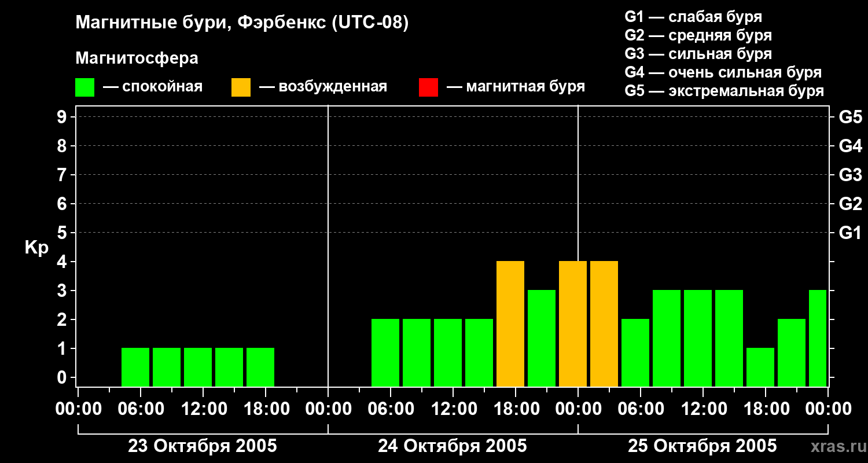Click the 'Магнитосфера' legend heading
The image size is (868, 463).
[137, 58]
